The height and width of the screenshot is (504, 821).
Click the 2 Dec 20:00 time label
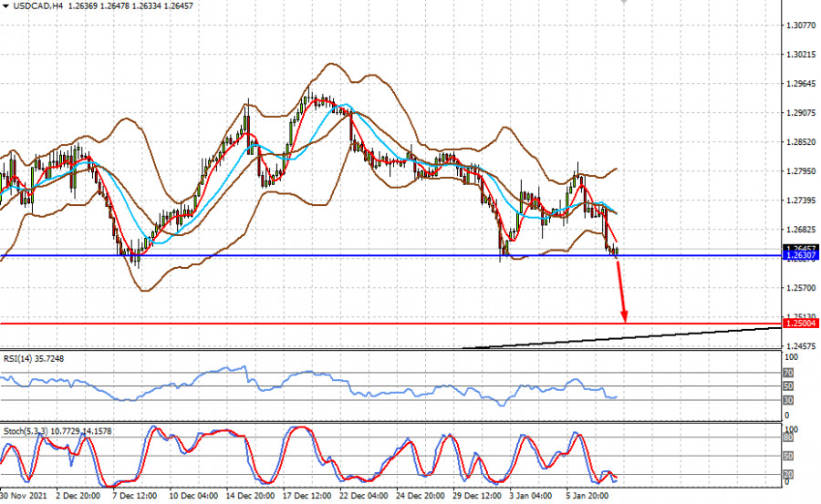(78, 496)
